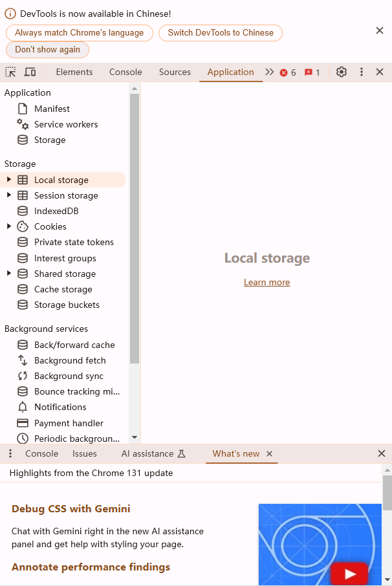Image resolution: width=392 pixels, height=586 pixels.
Task: Click the Manifest file icon
Action: point(23,109)
